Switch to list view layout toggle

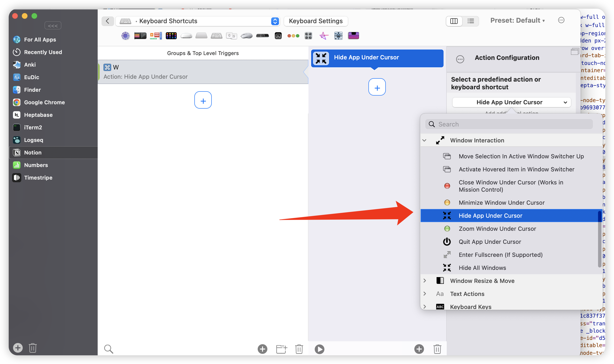(x=471, y=21)
